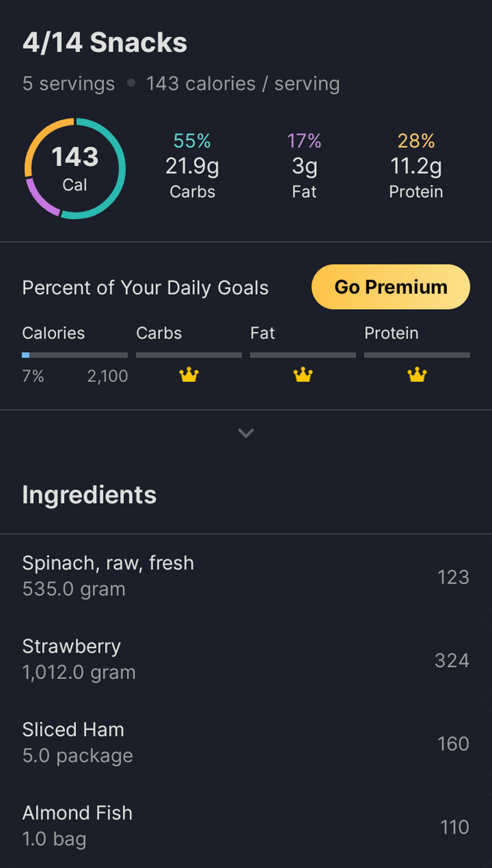Tap the 28% Protein 11.2g stat
The width and height of the screenshot is (492, 868).
click(x=416, y=166)
